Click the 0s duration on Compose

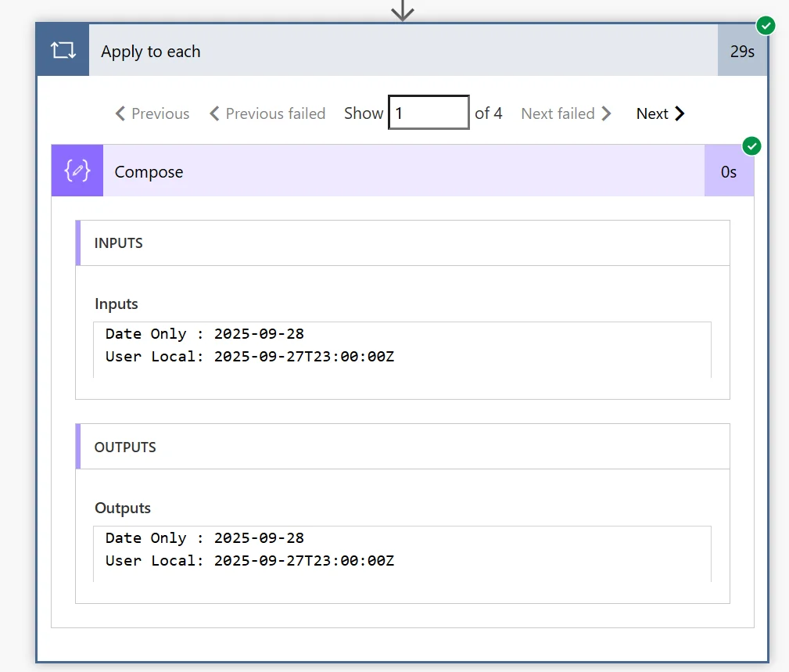729,171
